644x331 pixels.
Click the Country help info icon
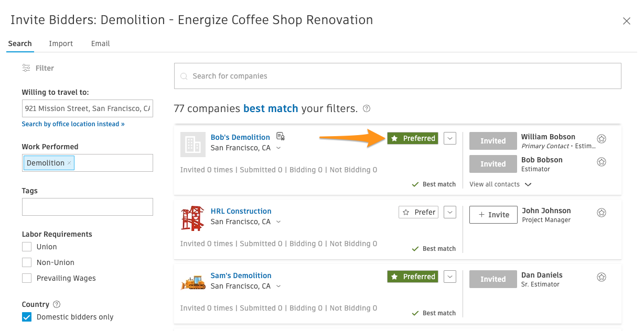tap(57, 304)
